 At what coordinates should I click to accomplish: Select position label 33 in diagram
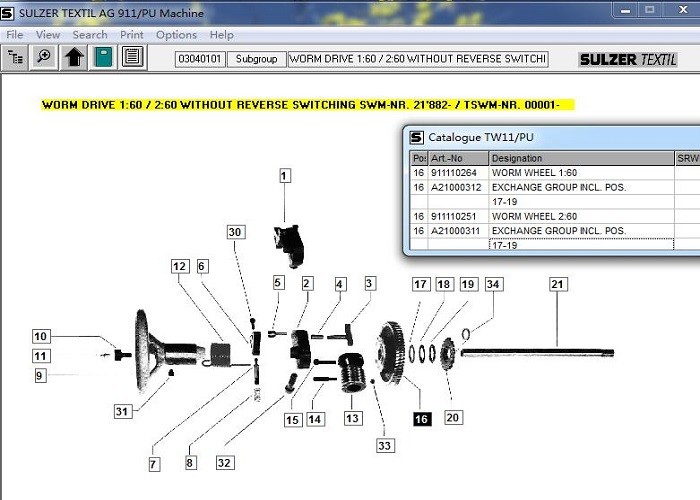click(385, 446)
